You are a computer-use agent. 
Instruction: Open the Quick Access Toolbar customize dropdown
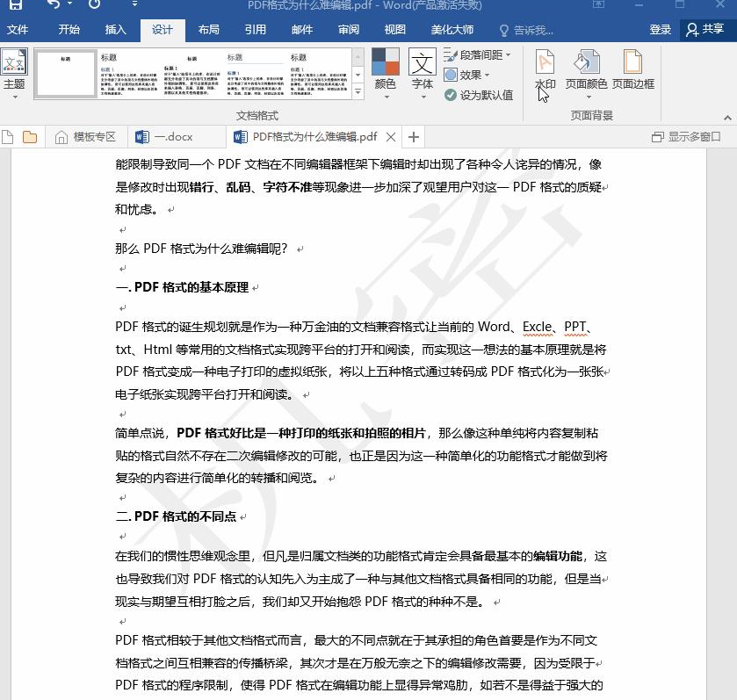[x=134, y=7]
